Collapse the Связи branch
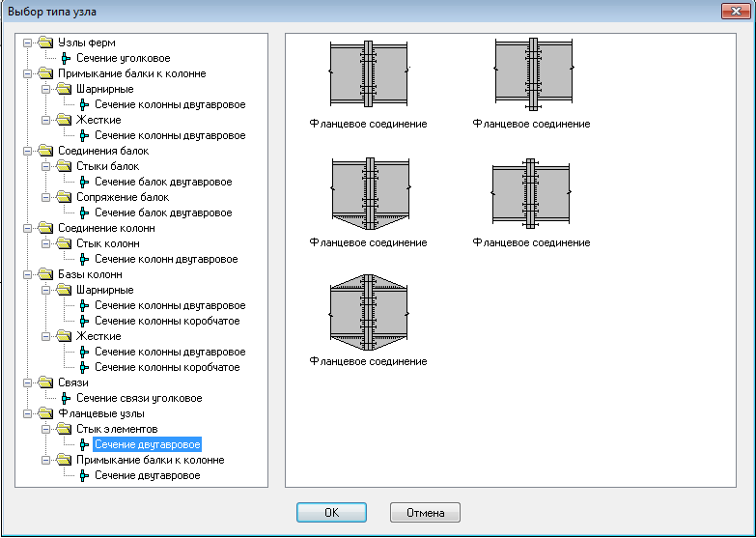Image resolution: width=756 pixels, height=538 pixels. tap(27, 382)
